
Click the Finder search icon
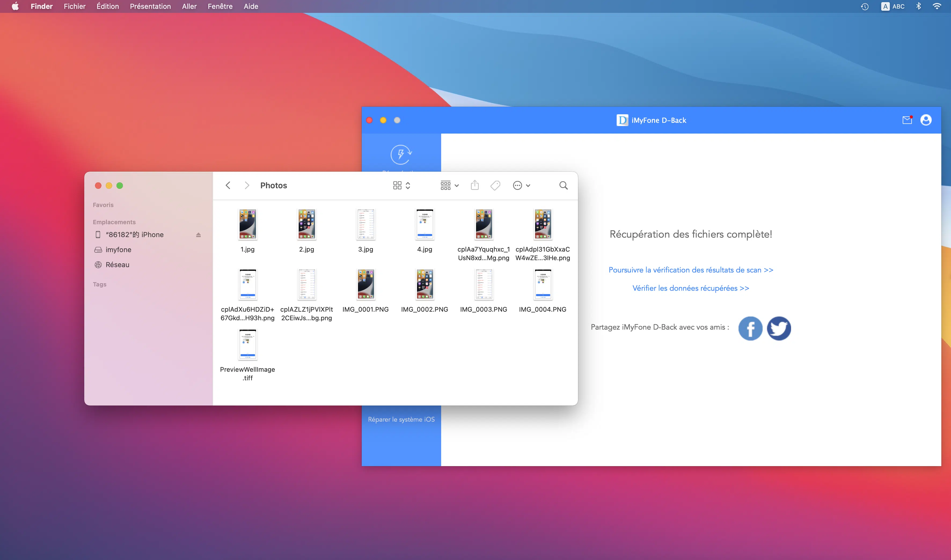[563, 185]
